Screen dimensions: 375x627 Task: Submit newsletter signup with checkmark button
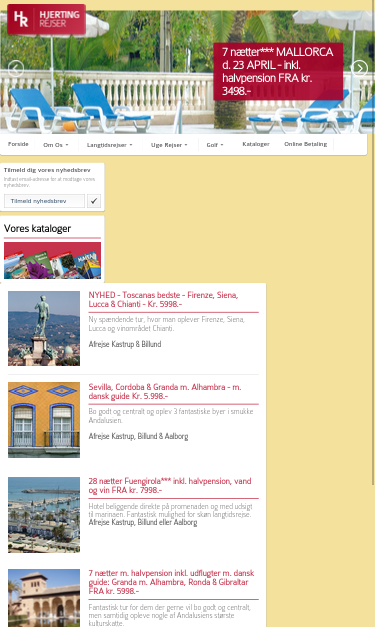94,201
